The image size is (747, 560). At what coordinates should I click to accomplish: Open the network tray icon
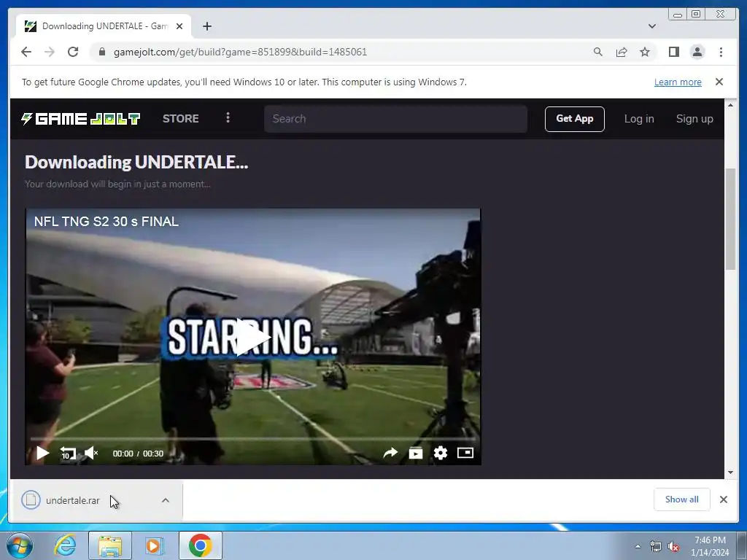coord(656,547)
